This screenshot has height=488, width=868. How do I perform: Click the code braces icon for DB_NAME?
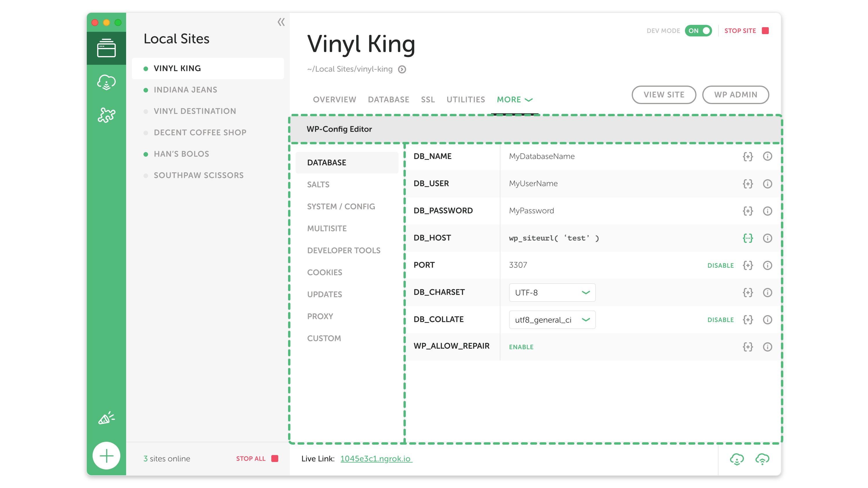748,156
